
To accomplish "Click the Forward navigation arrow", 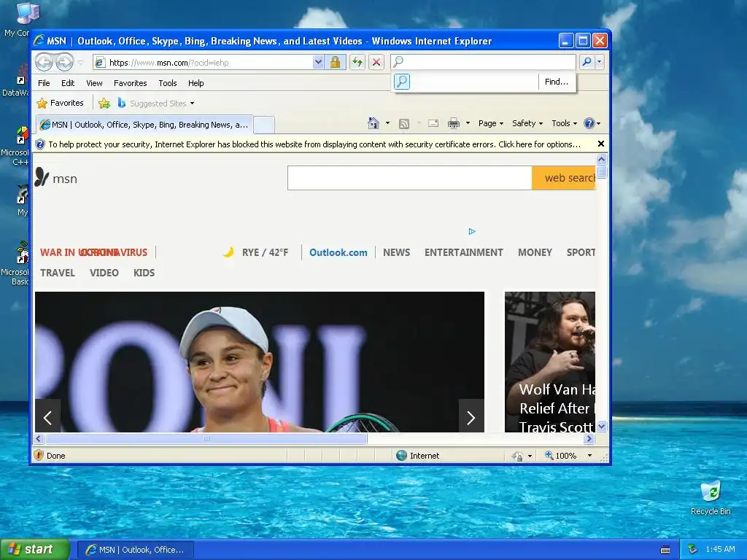I will pos(64,62).
